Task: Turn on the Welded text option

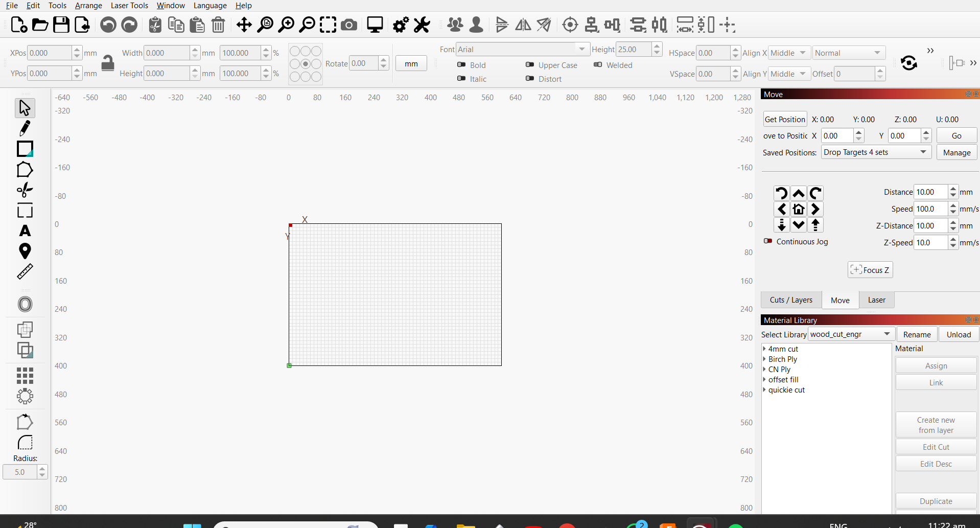Action: pos(598,65)
